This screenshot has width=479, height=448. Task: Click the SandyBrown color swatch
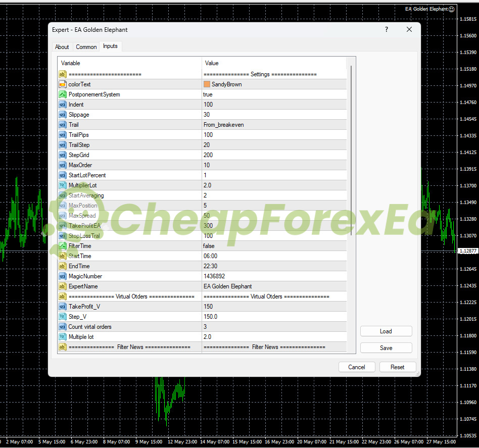click(x=207, y=84)
